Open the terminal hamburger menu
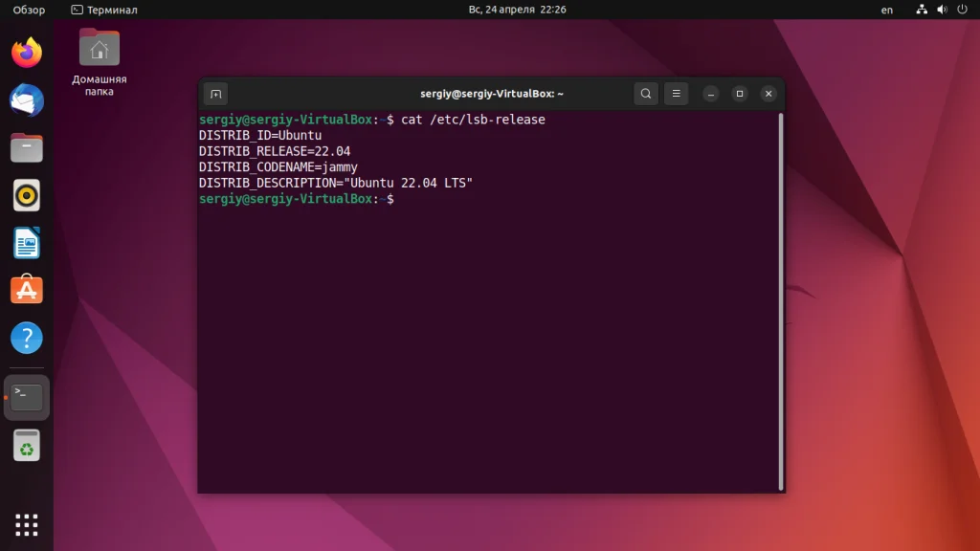The height and width of the screenshot is (551, 980). tap(677, 93)
